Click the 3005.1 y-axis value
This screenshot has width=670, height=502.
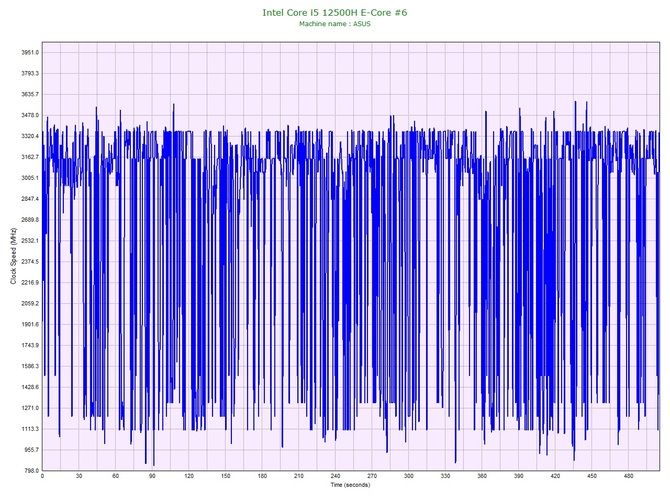click(30, 178)
